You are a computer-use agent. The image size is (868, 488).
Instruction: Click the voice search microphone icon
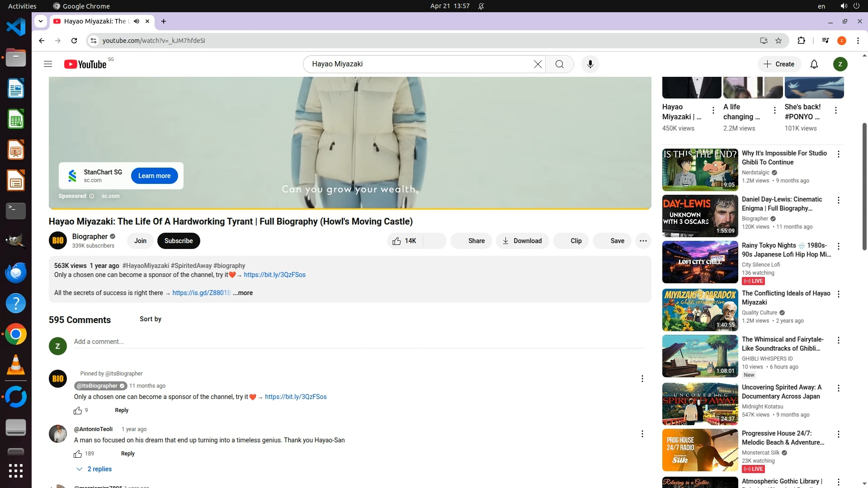point(590,64)
